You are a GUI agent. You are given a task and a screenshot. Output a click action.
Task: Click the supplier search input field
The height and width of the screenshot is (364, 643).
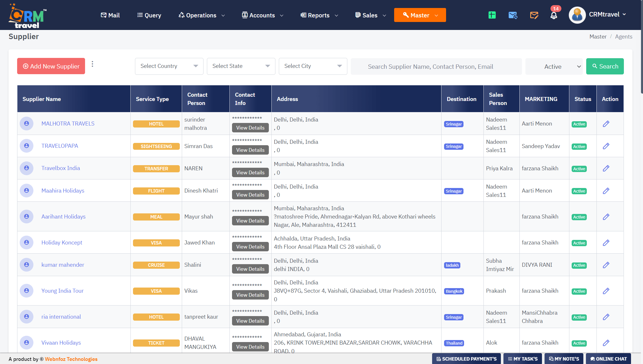(436, 66)
